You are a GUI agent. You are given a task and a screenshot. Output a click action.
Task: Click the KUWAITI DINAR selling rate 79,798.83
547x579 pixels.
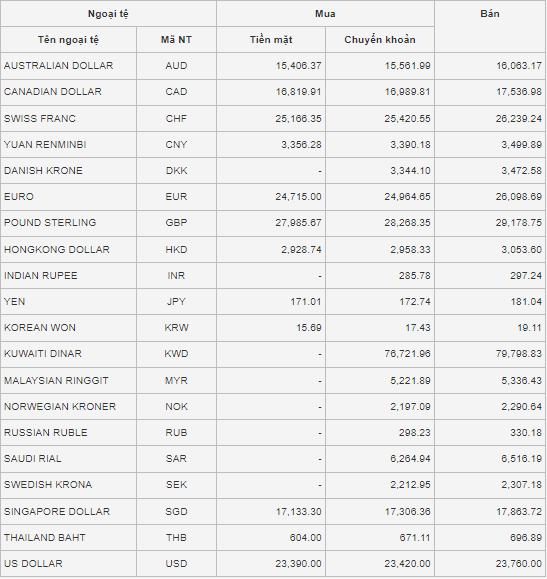[x=519, y=353]
